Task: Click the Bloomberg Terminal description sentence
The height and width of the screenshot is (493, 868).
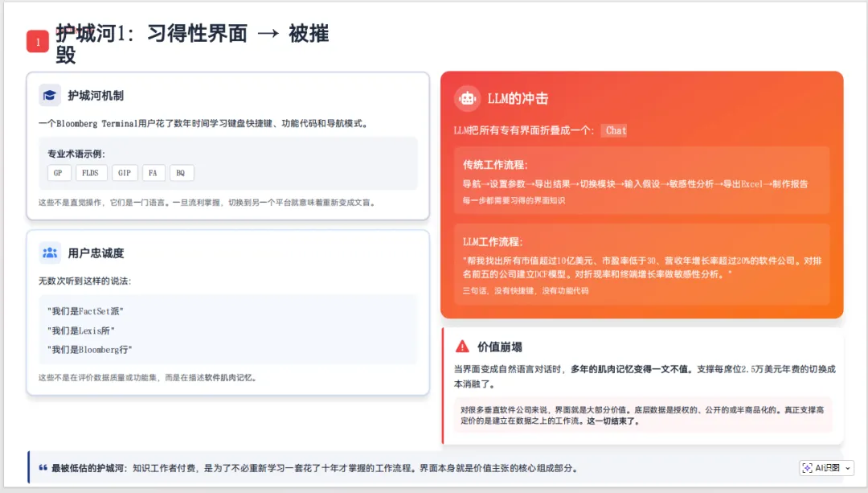Action: pos(203,123)
